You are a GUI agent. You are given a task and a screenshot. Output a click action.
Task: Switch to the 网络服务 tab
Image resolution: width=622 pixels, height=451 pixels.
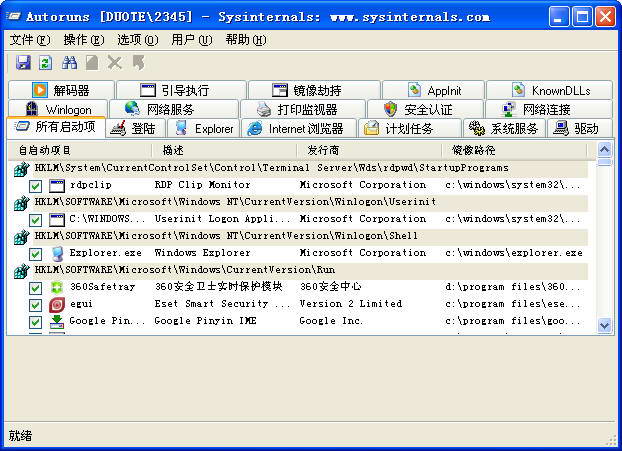174,109
